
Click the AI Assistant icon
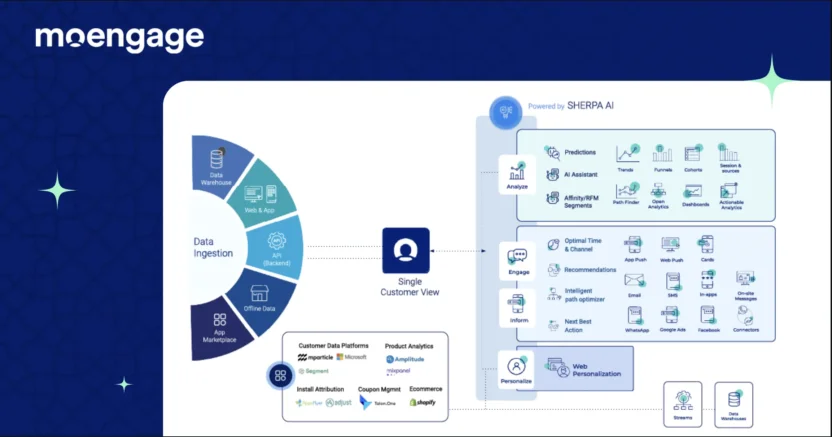coord(552,174)
